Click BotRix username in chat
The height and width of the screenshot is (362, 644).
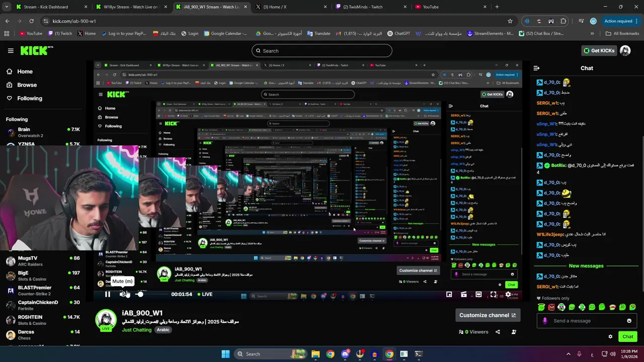pyautogui.click(x=558, y=165)
